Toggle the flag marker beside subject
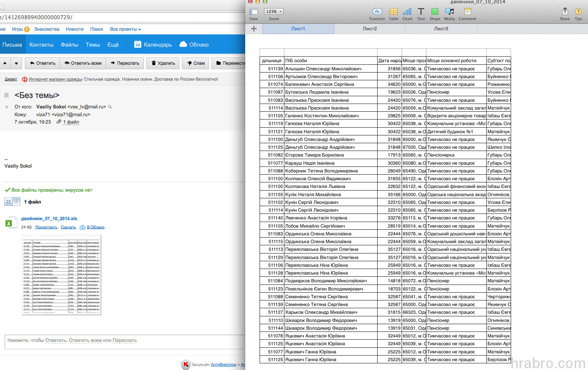The width and height of the screenshot is (588, 370). pos(6,96)
